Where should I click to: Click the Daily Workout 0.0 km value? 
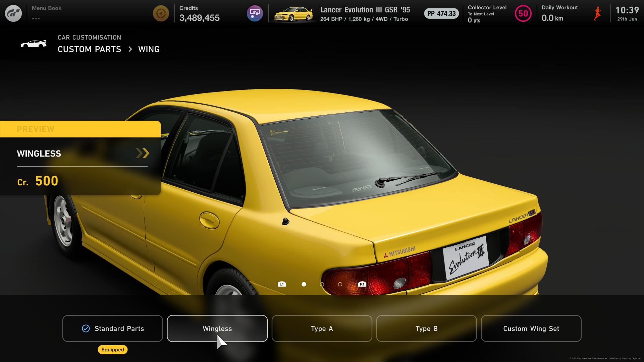(x=552, y=18)
